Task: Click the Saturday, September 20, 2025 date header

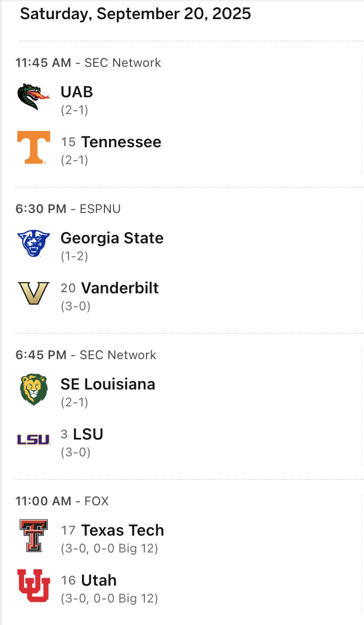Action: point(135,14)
